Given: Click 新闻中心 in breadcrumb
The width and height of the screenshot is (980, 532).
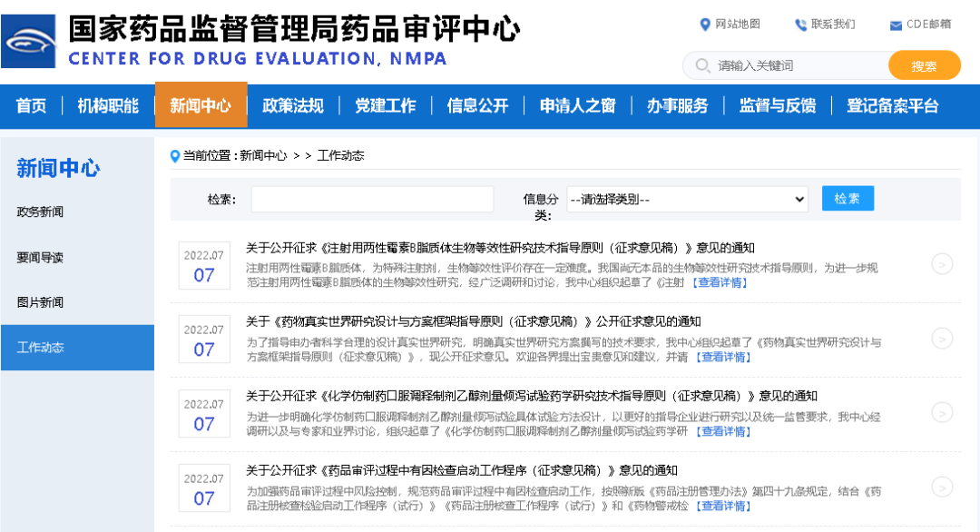Looking at the screenshot, I should click(x=264, y=155).
